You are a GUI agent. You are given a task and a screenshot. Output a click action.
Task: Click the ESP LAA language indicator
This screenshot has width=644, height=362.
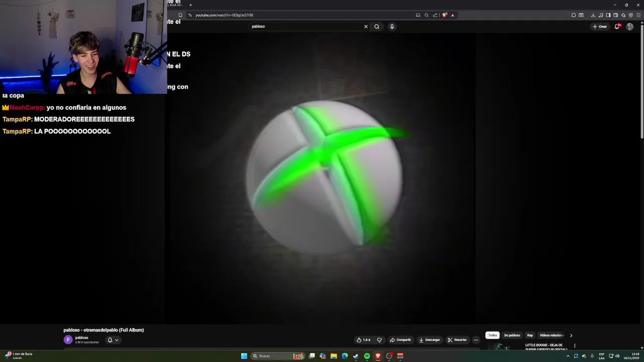point(602,356)
